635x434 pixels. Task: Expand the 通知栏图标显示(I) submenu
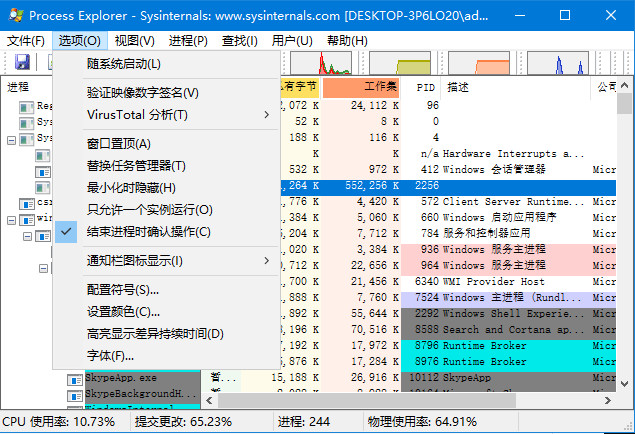pos(166,261)
